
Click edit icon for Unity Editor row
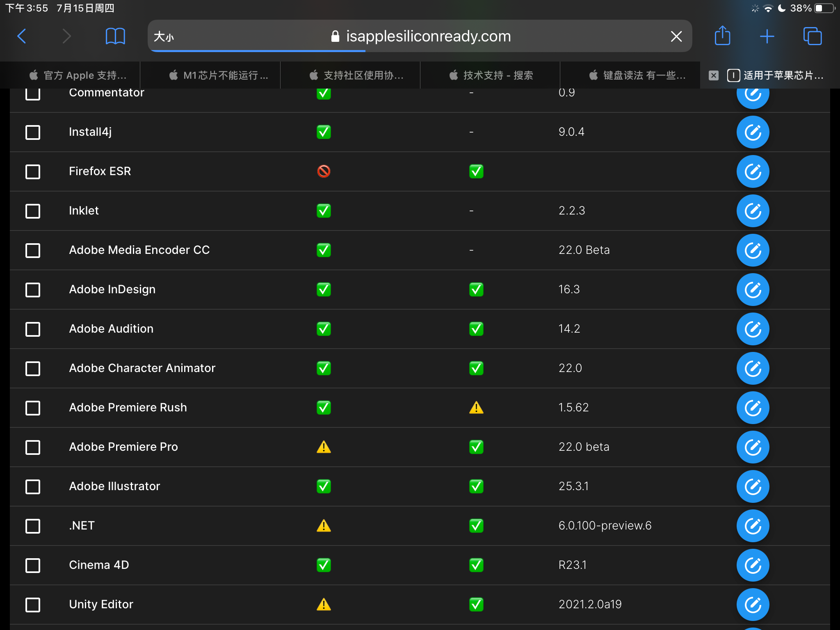click(753, 605)
